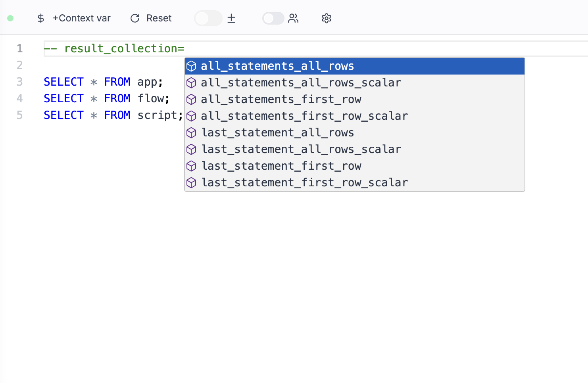
Task: Toggle the multiplayer collaboration switch
Action: (x=273, y=18)
